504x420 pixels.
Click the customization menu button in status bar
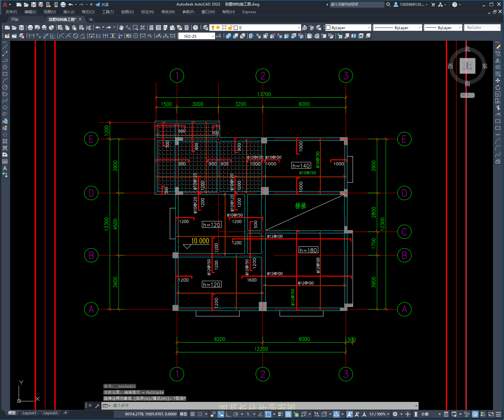point(498,414)
